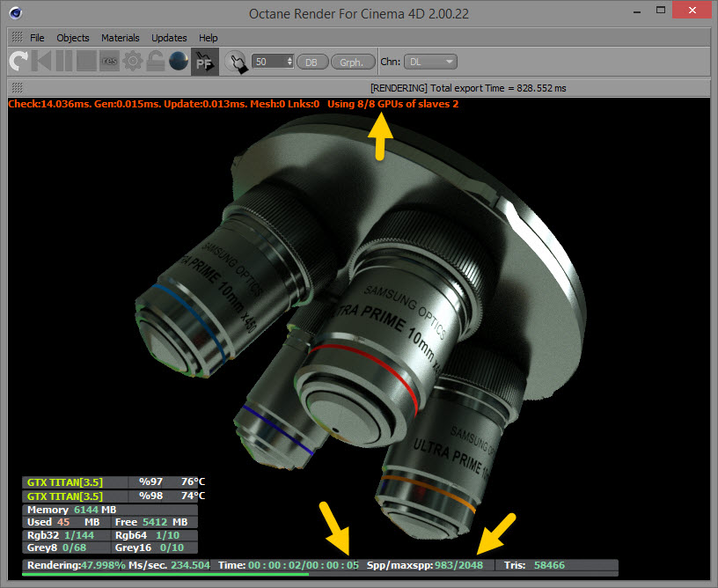
Task: Stop the render with square icon
Action: point(86,62)
